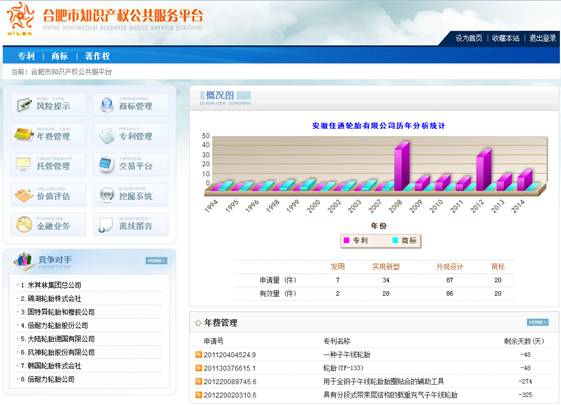The width and height of the screenshot is (561, 406).
Task: Click orange icon beside 201120404524.9
Action: (199, 354)
